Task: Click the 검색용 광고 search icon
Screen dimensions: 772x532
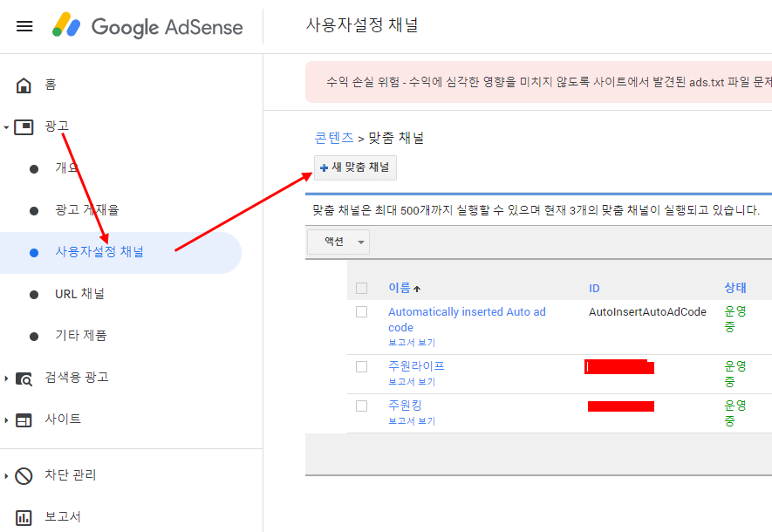Action: coord(24,379)
